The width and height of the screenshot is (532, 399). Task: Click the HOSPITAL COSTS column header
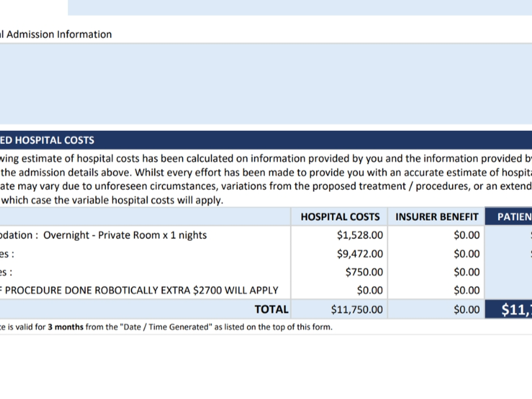coord(340,217)
